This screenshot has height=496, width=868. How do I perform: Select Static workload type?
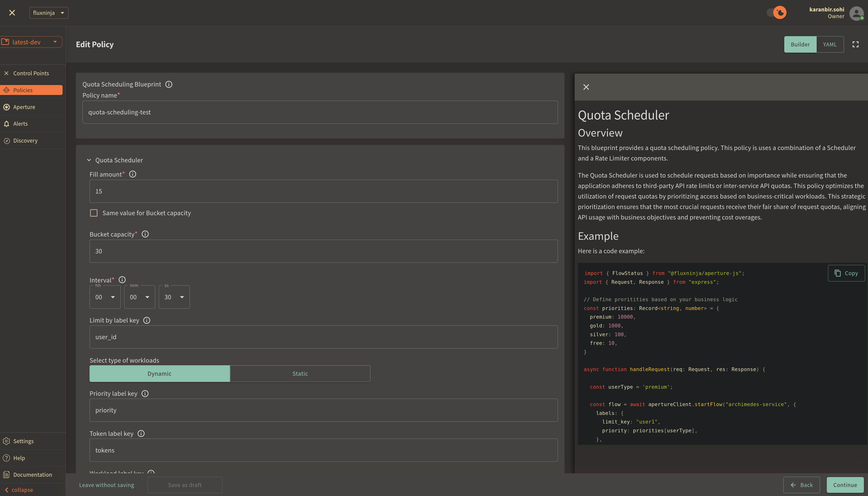point(300,374)
